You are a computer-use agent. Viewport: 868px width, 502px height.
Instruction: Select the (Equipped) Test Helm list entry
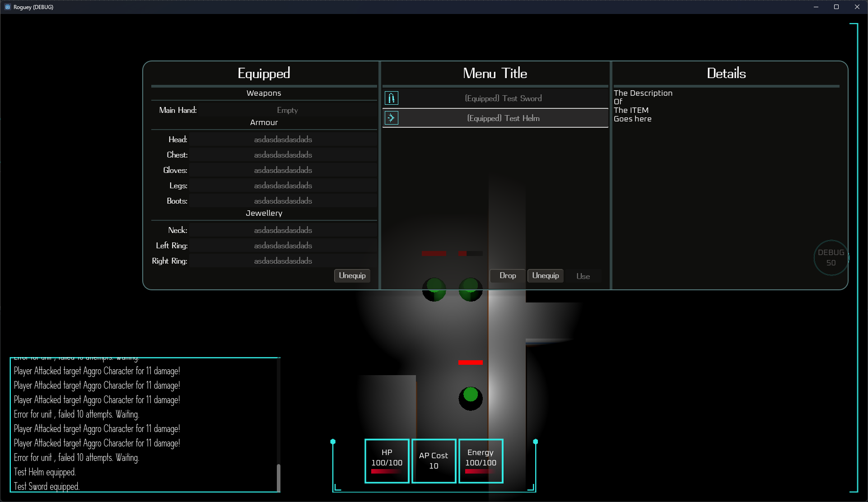pos(503,118)
